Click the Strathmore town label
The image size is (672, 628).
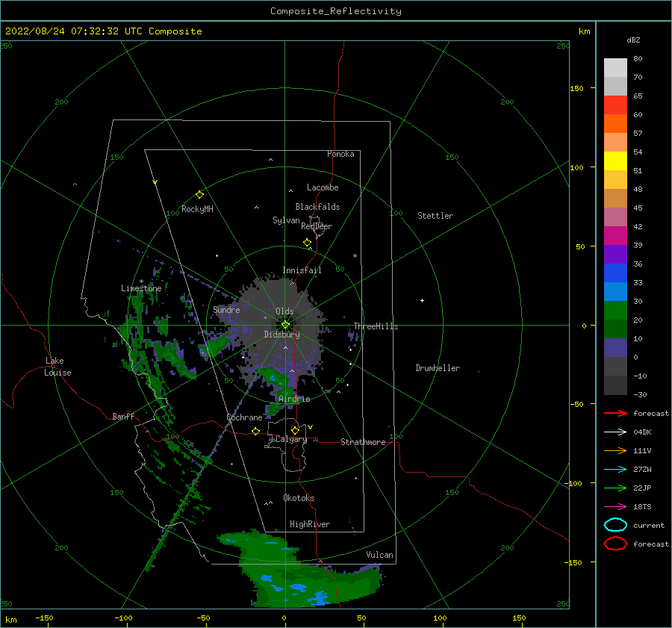tap(363, 442)
